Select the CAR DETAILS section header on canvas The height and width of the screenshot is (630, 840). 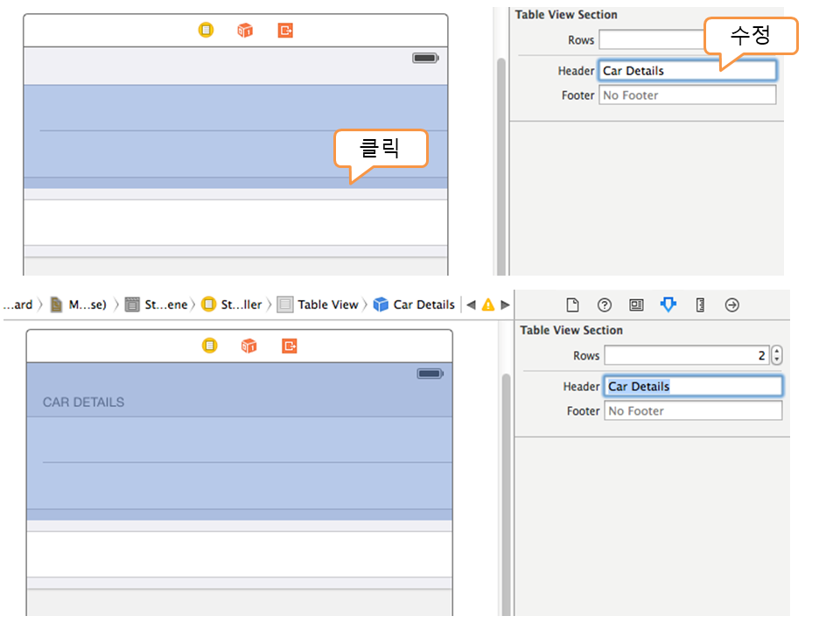pos(84,402)
